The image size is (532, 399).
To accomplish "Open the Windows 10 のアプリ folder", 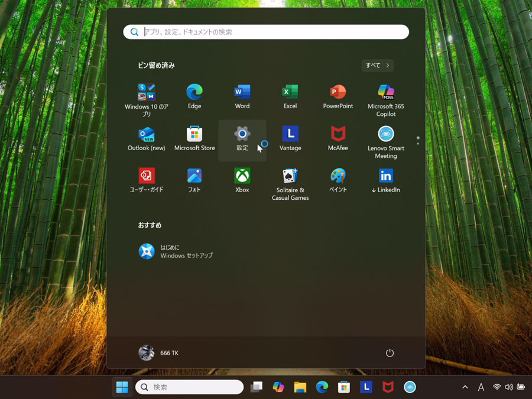I will point(147,100).
